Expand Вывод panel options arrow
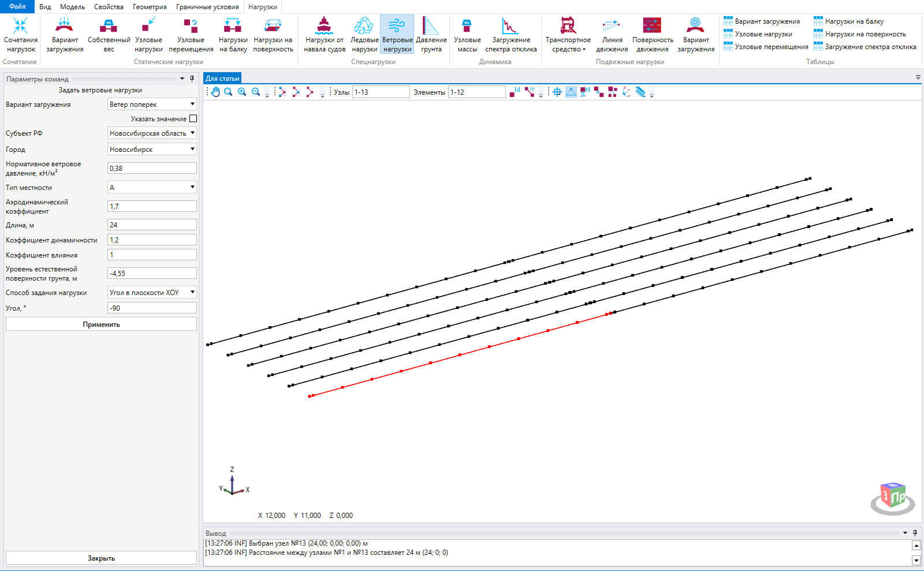This screenshot has height=571, width=924. point(905,533)
